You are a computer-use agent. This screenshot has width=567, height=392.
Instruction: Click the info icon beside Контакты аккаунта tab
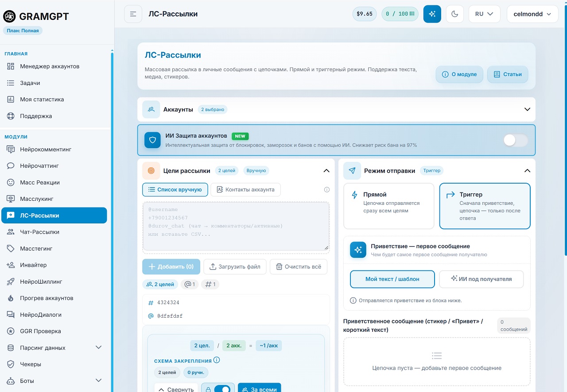click(327, 190)
